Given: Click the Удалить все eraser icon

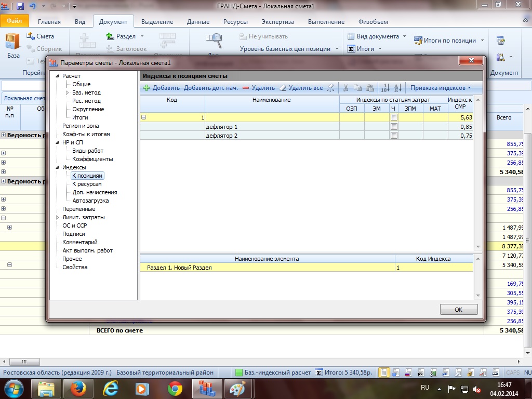Looking at the screenshot, I should (283, 88).
